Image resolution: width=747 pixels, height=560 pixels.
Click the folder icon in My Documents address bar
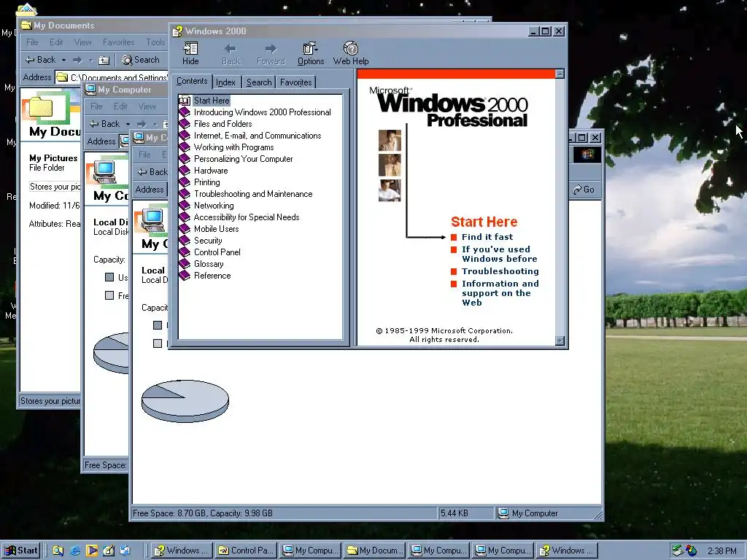[62, 77]
